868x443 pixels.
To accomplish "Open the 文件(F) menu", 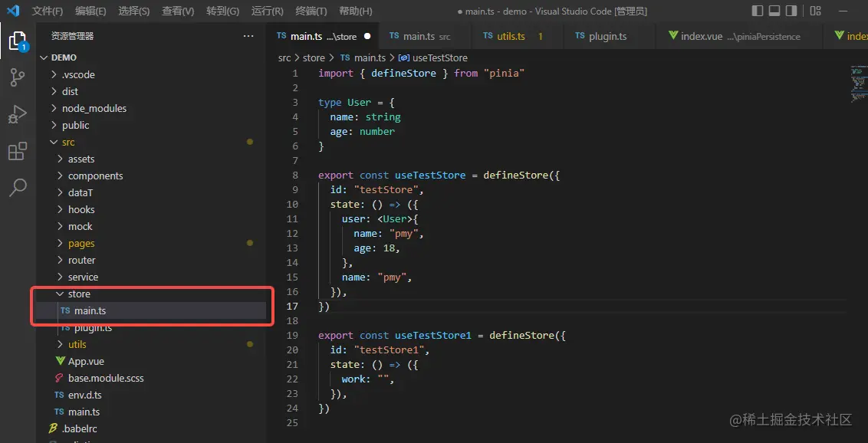I will pos(48,11).
